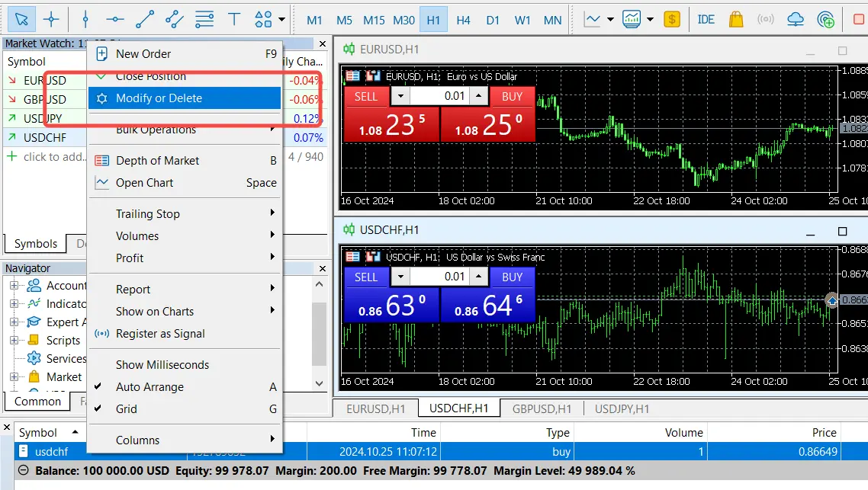This screenshot has height=490, width=868.
Task: Expand the Scripts tree node
Action: (14, 341)
